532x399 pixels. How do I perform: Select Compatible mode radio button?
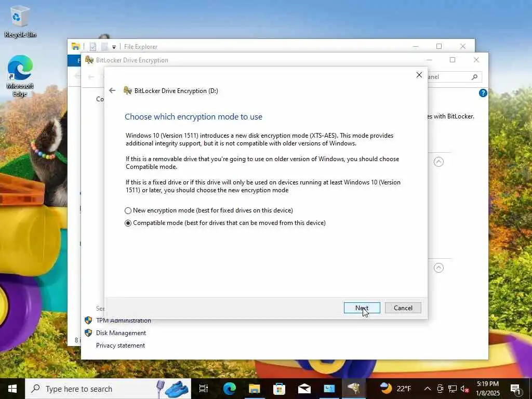click(x=128, y=223)
